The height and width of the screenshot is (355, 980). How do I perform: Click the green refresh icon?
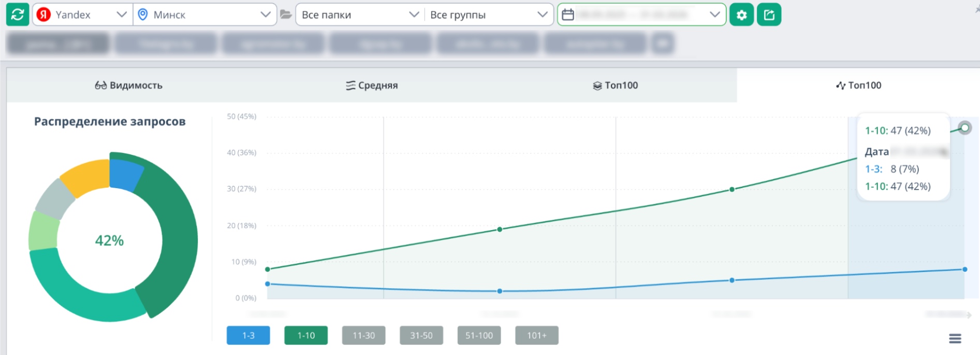pyautogui.click(x=18, y=15)
